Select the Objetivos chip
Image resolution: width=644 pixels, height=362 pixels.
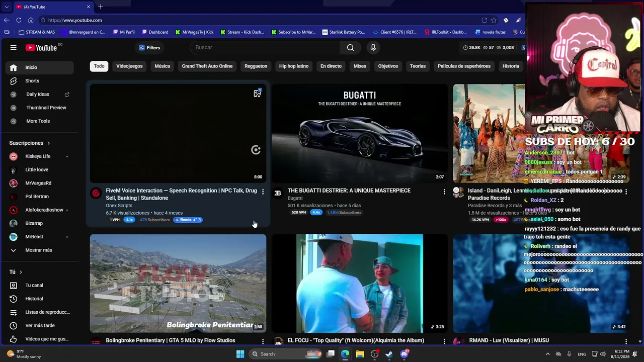pos(388,66)
